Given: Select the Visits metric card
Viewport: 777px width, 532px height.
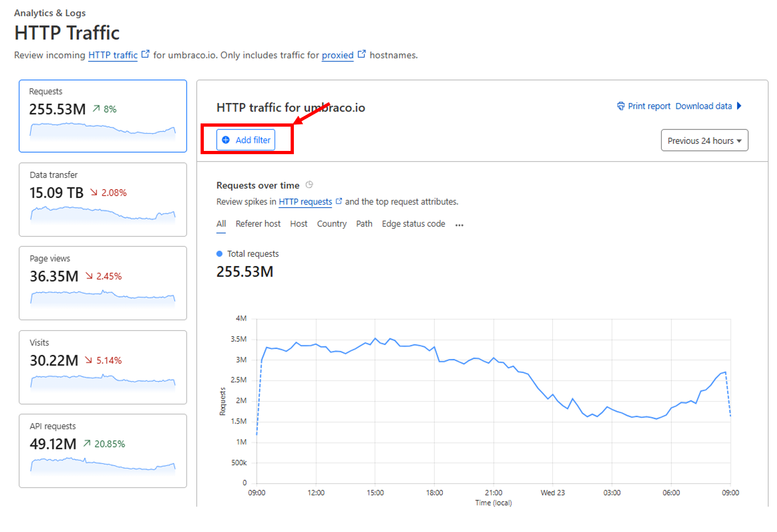Looking at the screenshot, I should coord(102,367).
